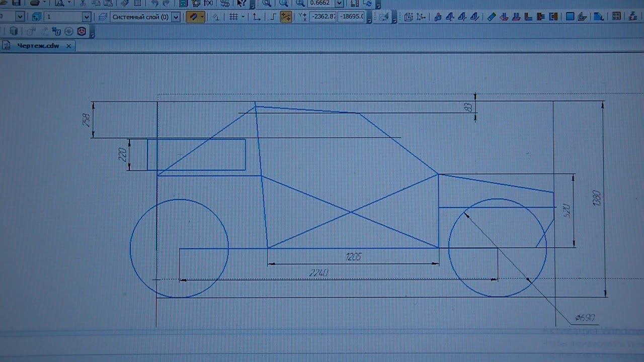Open the grid display icon
This screenshot has height=362, width=644.
[233, 17]
